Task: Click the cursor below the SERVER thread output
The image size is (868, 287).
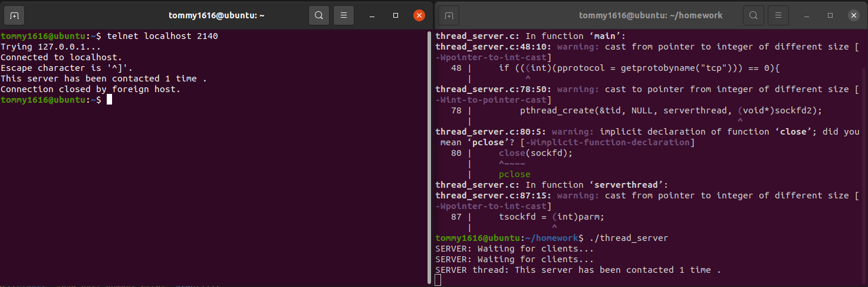Action: 438,280
